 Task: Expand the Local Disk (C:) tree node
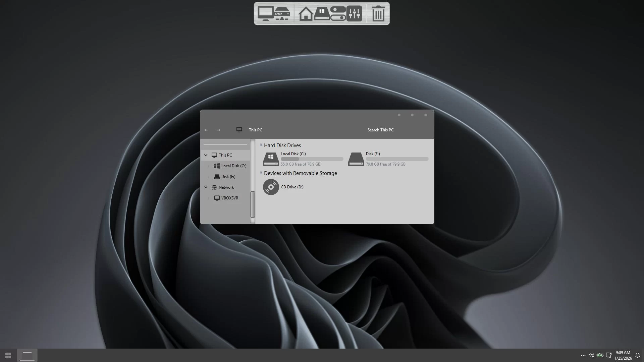[208, 166]
